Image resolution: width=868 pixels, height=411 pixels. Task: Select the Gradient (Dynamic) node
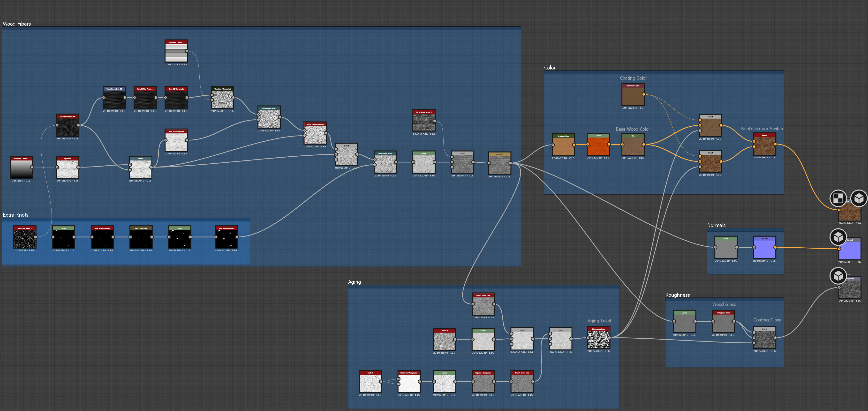click(x=222, y=98)
